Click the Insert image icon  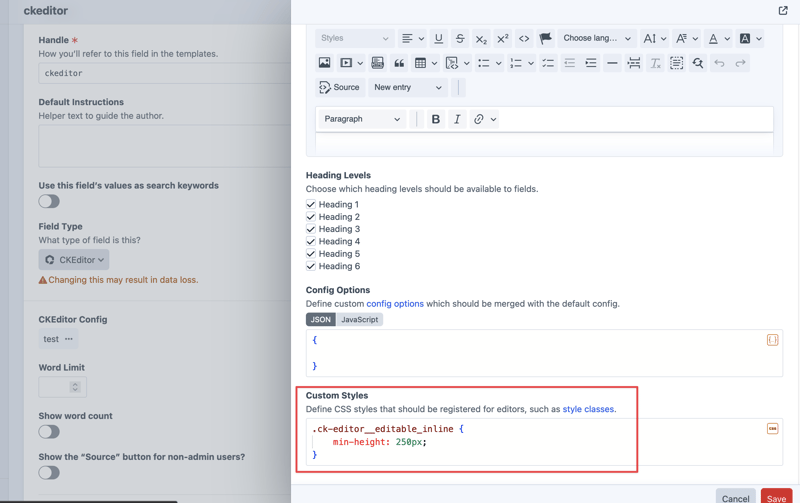[x=324, y=63]
